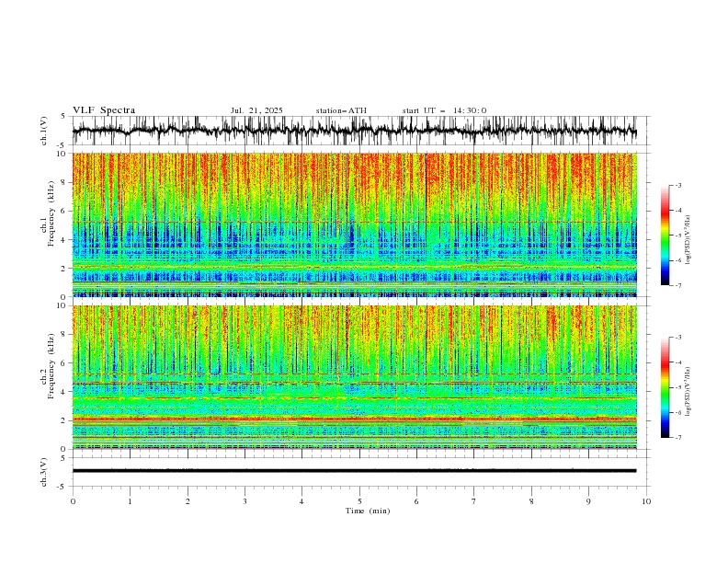
Task: Click time axis tick label '5'
Action: [359, 501]
